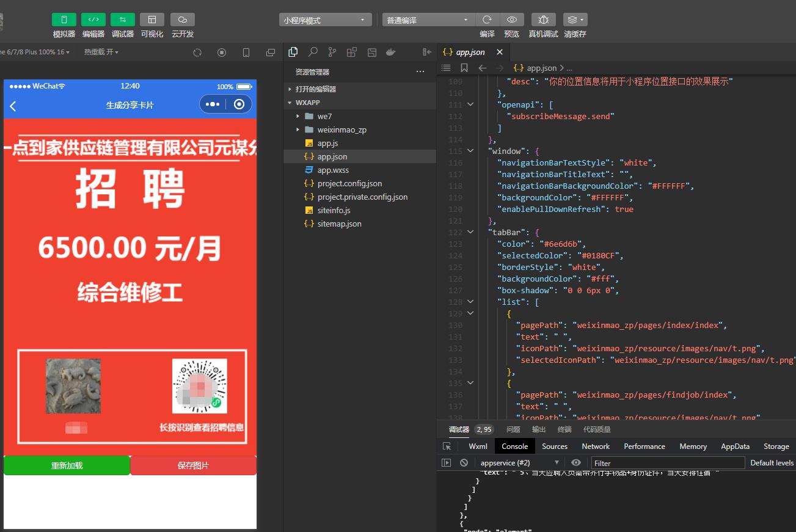Switch to the Network debugger tab
This screenshot has width=796, height=532.
pos(595,446)
